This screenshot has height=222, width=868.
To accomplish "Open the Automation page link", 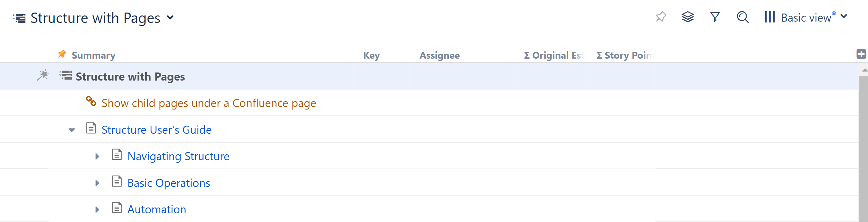I will pyautogui.click(x=156, y=209).
